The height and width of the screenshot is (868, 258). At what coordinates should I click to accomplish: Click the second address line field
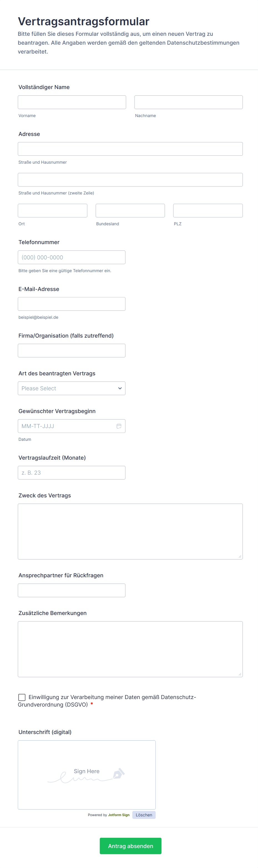(130, 180)
